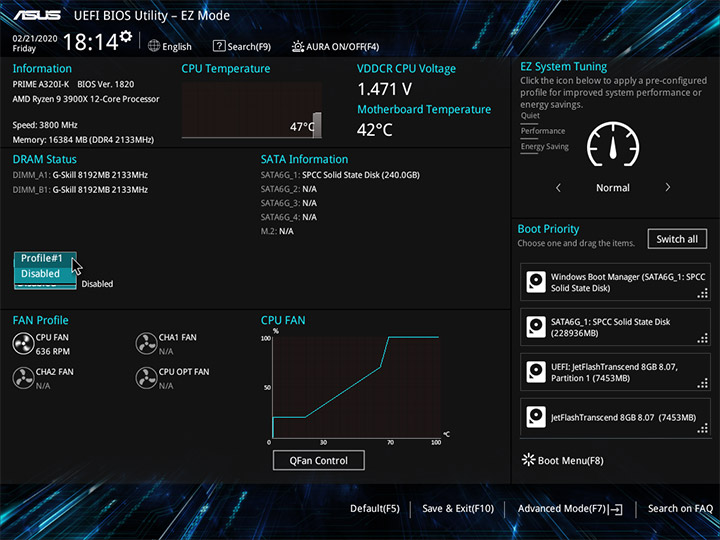This screenshot has height=540, width=720.
Task: Click the M.2: N/A row
Action: tap(277, 231)
